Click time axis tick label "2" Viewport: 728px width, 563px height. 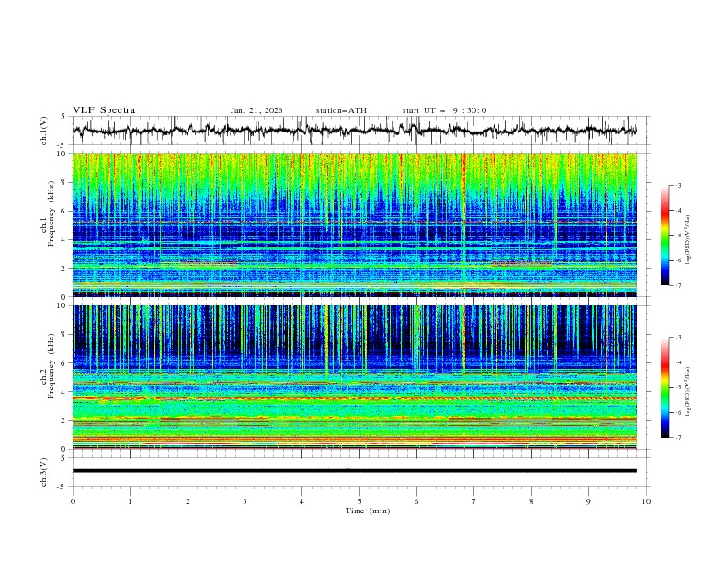[x=188, y=501]
